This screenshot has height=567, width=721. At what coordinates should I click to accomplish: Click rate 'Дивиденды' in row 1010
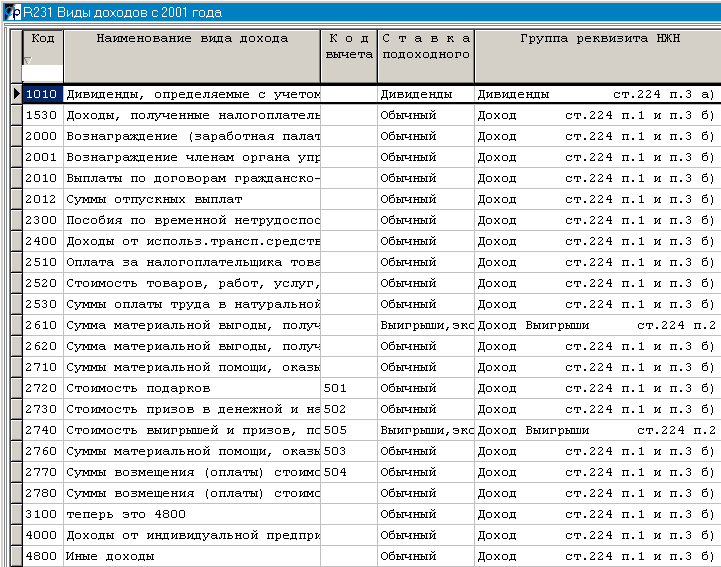(426, 94)
